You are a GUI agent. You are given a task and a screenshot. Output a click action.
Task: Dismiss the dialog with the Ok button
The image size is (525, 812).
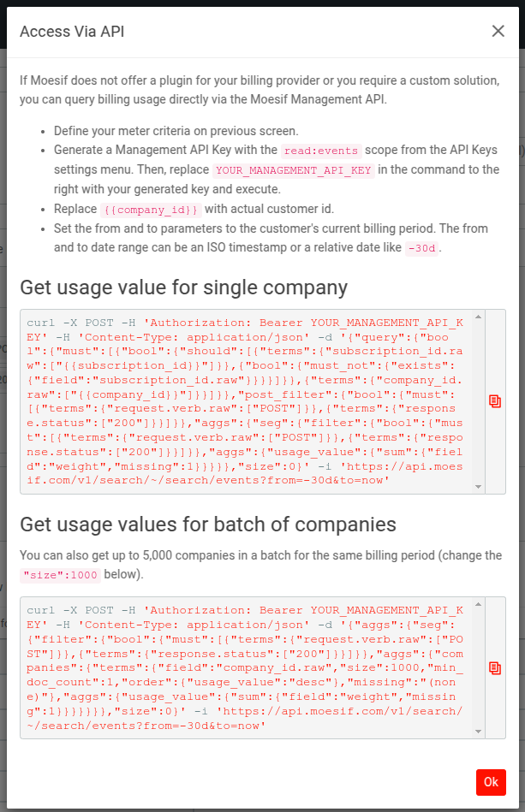(x=491, y=782)
